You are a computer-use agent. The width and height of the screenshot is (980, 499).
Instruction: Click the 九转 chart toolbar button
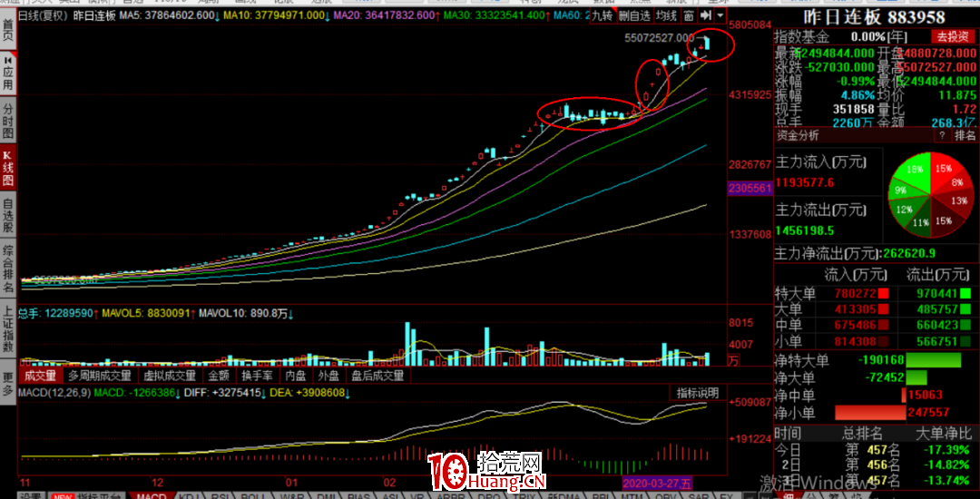(x=603, y=15)
